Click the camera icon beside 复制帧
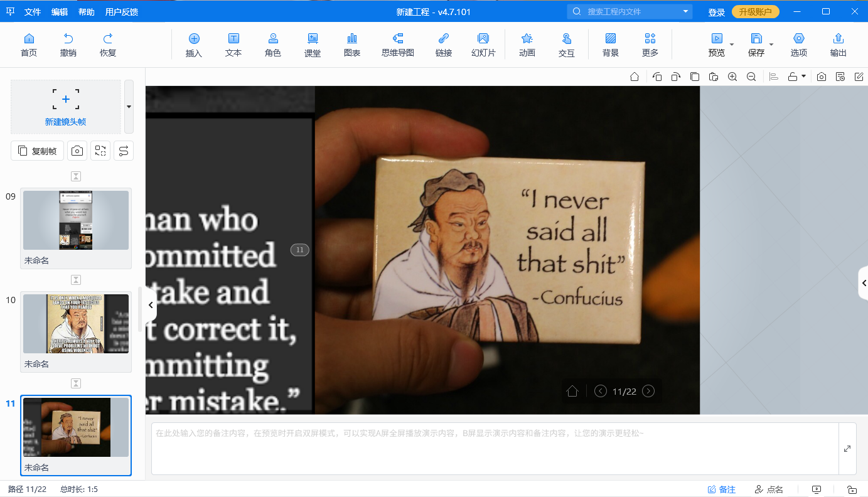 point(77,151)
